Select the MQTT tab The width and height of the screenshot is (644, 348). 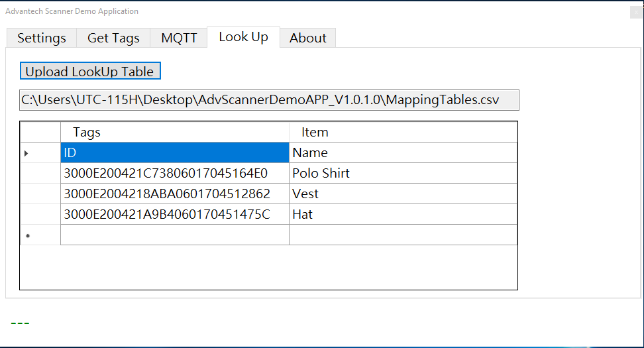click(x=179, y=38)
